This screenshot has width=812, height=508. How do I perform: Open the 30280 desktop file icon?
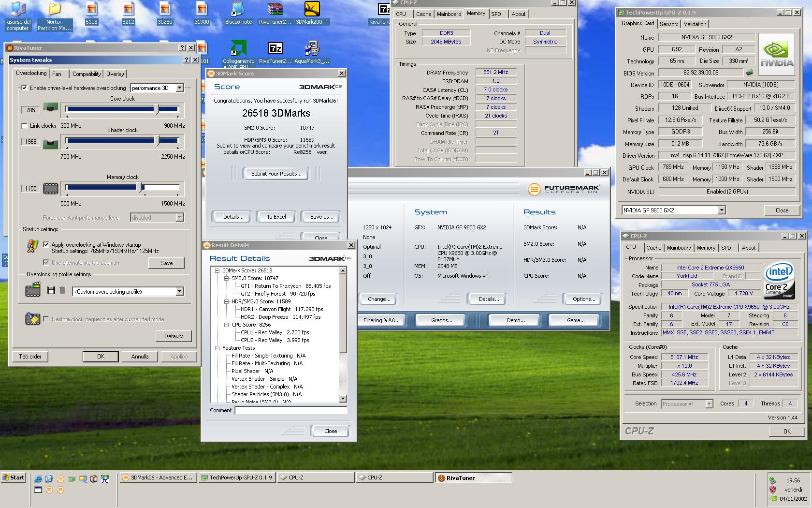pos(165,13)
